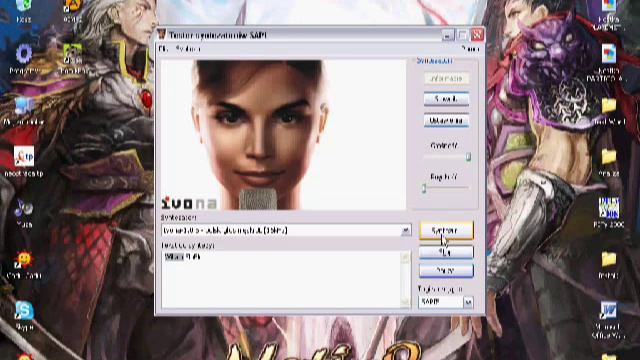Viewport: 640px width, 360px height.
Task: Click the text area's scrollbar down arrow
Action: point(405,302)
